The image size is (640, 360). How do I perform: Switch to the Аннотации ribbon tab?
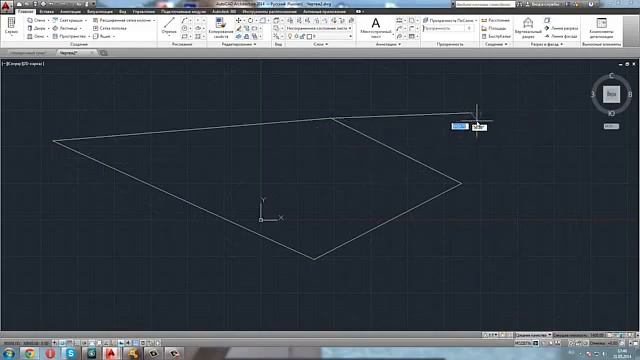coord(70,11)
